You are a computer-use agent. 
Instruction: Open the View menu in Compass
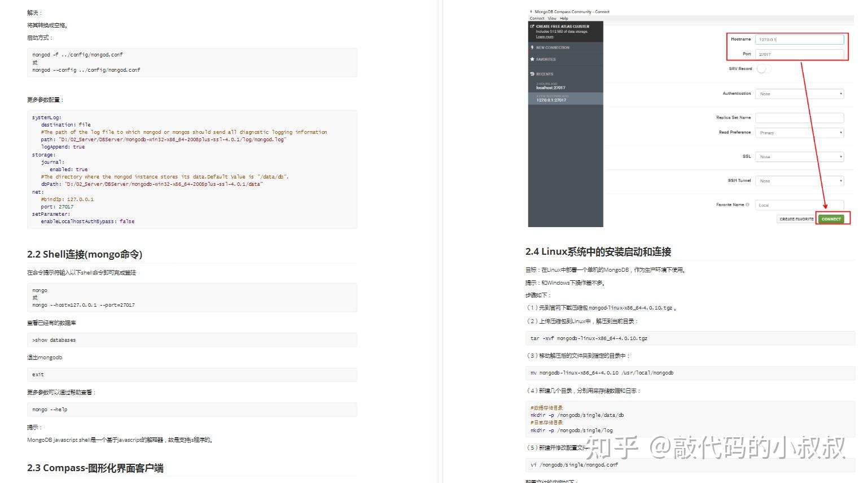tap(552, 18)
